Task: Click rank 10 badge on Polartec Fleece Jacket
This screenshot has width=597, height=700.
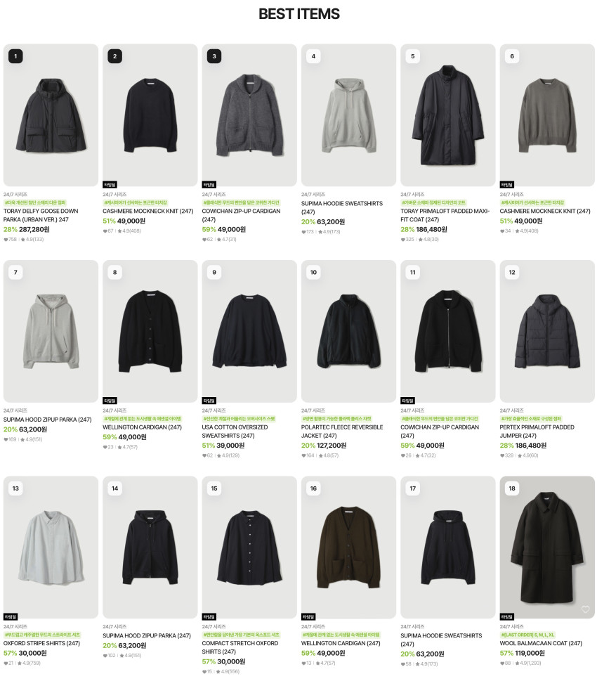Action: click(x=313, y=272)
